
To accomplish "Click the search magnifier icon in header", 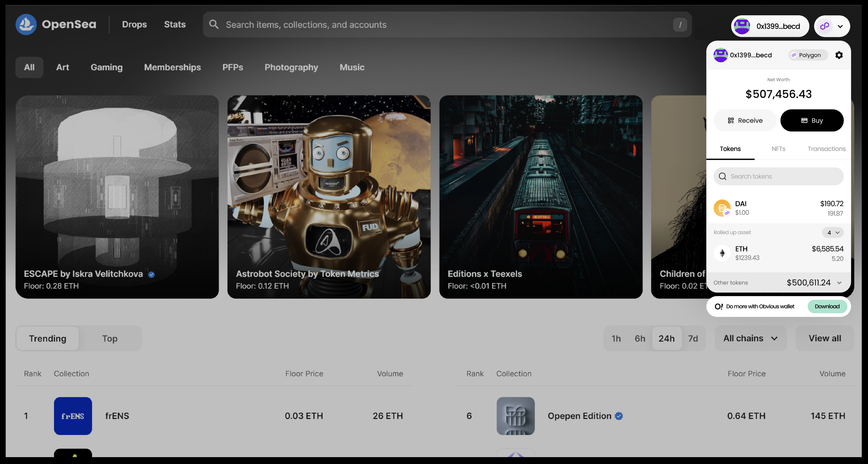I will 214,25.
